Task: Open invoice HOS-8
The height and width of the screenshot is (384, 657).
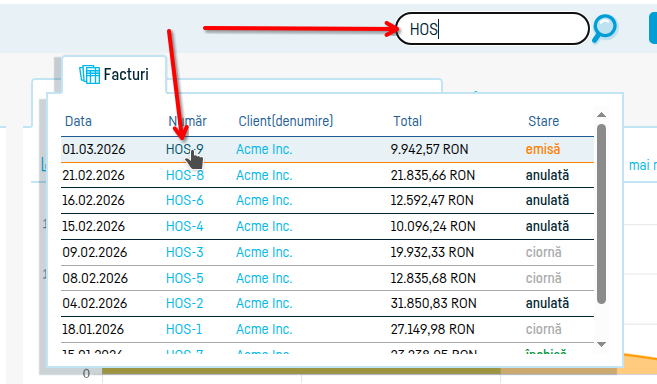Action: [185, 175]
